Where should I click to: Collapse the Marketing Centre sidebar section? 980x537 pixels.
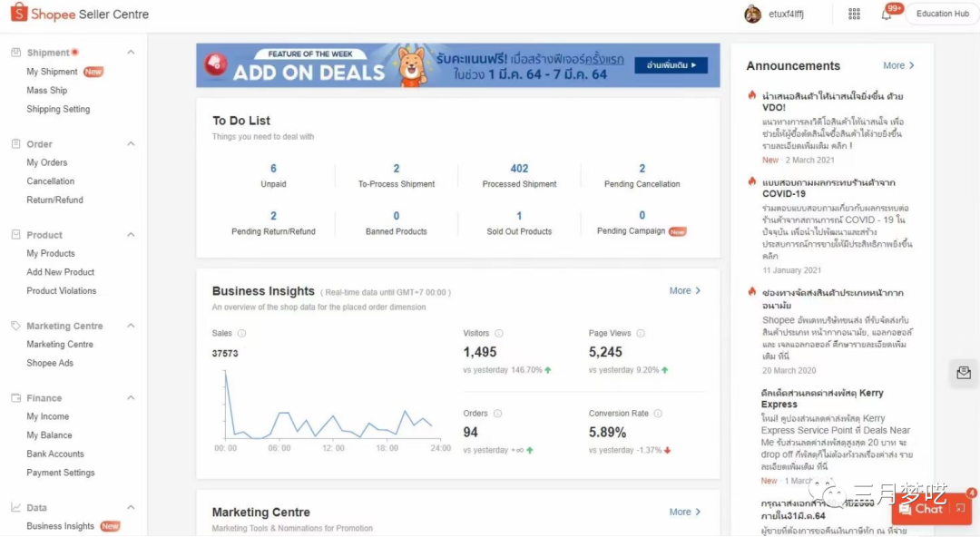pos(129,325)
